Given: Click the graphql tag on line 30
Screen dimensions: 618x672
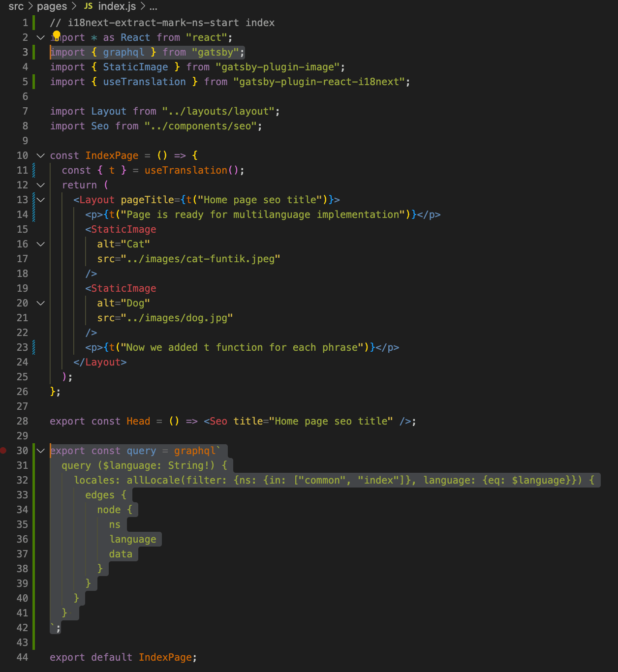Looking at the screenshot, I should (x=195, y=451).
